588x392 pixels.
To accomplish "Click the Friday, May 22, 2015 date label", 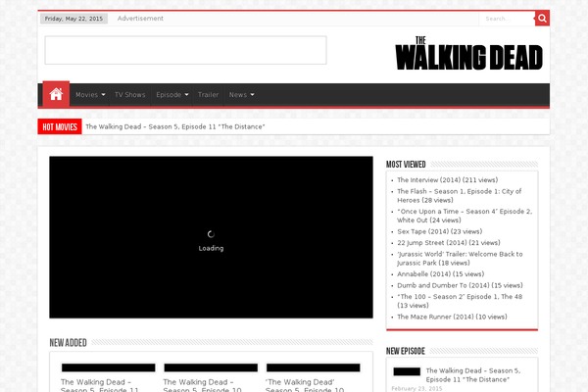I will point(73,19).
